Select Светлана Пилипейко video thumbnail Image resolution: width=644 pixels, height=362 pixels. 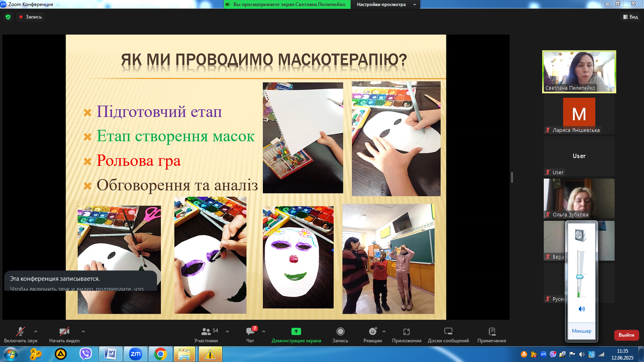click(579, 72)
